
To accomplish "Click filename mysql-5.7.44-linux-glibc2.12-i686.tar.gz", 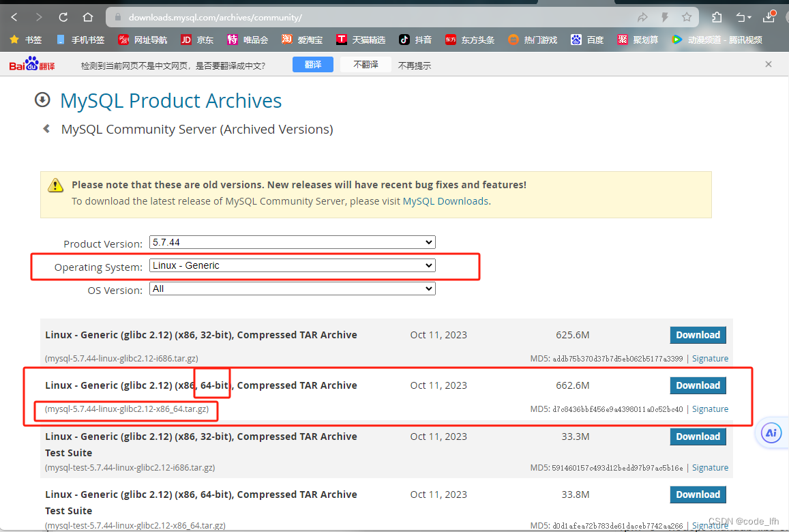I will (121, 358).
